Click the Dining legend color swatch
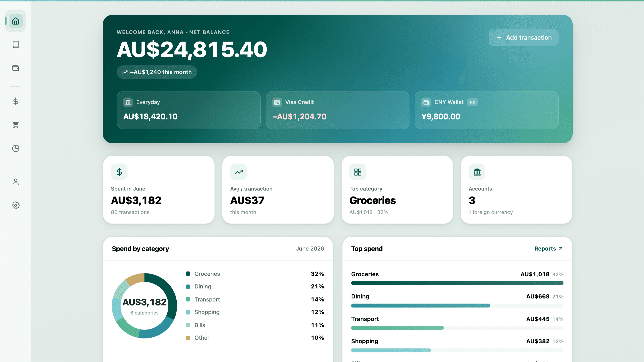Image resolution: width=644 pixels, height=362 pixels. (x=188, y=287)
